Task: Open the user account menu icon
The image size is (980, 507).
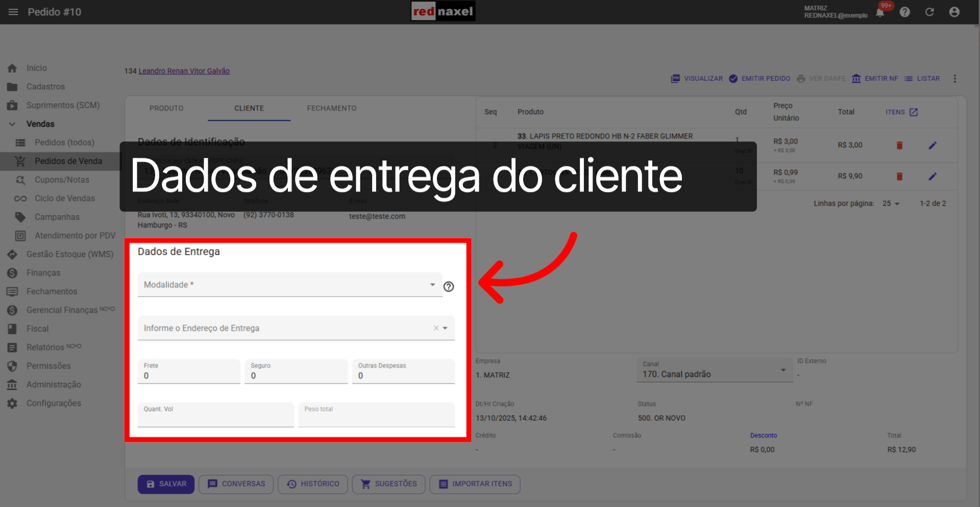Action: point(954,12)
